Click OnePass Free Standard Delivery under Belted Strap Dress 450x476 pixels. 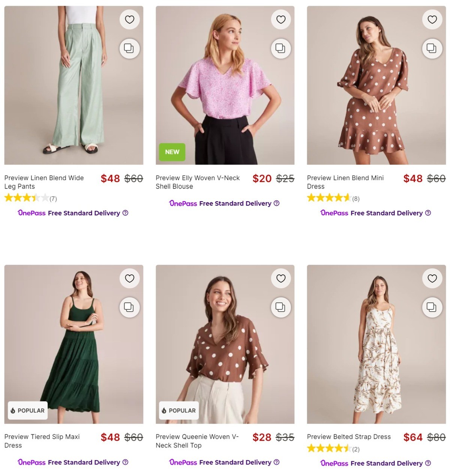coord(373,463)
